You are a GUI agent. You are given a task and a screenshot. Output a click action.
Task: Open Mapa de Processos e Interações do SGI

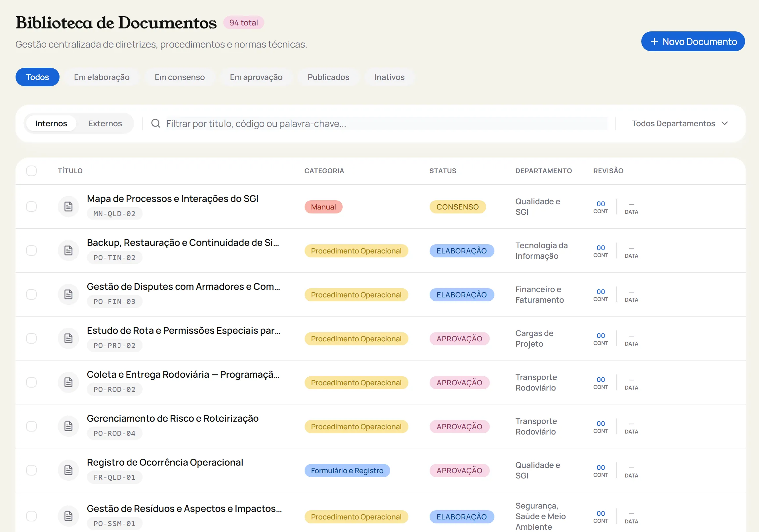[x=172, y=199]
